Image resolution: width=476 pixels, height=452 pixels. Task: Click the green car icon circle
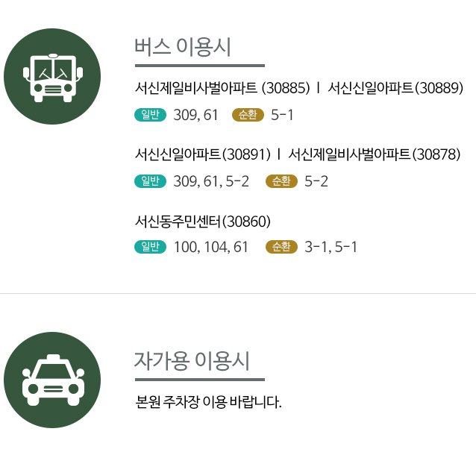52,380
